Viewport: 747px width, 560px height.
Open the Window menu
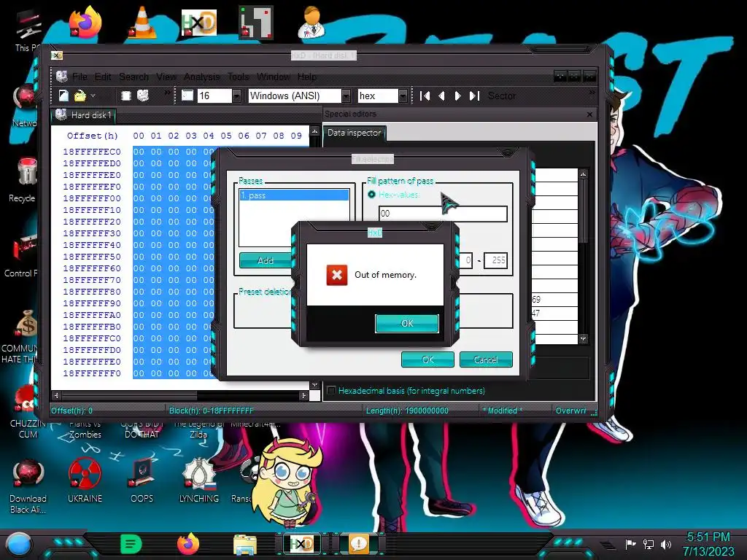[274, 77]
